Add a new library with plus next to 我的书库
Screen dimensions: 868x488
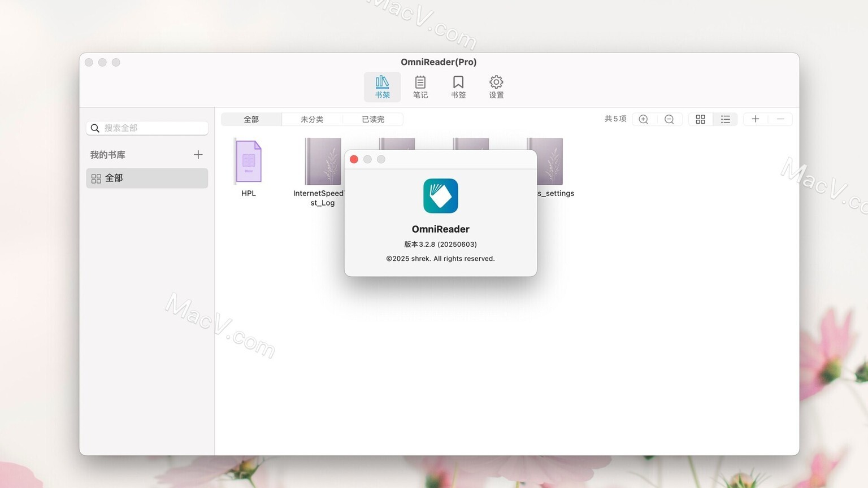pos(198,155)
